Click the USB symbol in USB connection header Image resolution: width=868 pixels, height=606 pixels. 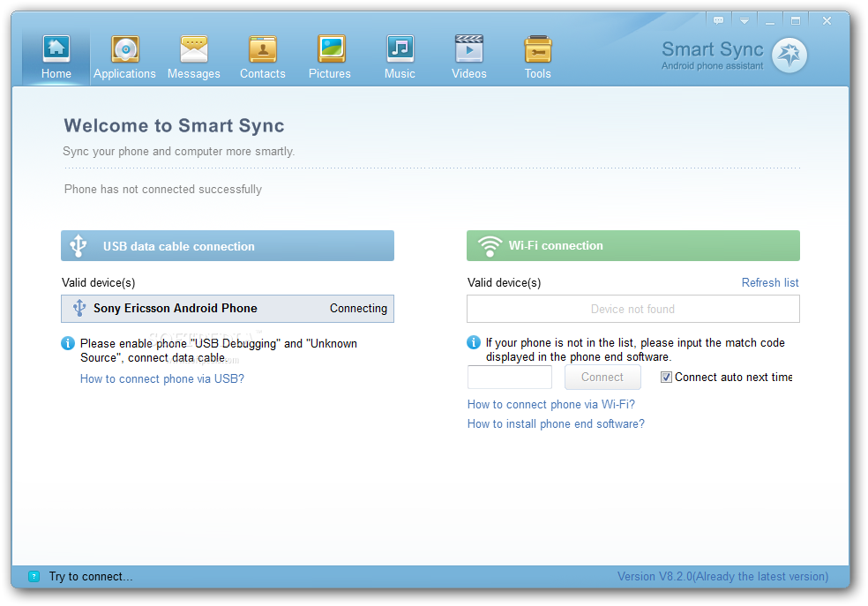point(79,246)
